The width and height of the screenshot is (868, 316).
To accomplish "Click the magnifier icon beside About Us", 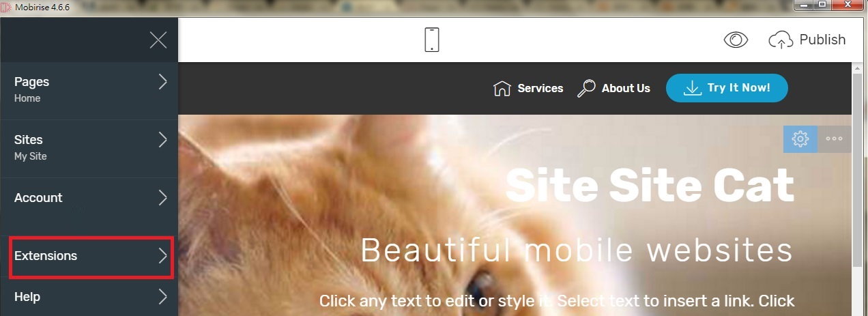I will pyautogui.click(x=586, y=89).
